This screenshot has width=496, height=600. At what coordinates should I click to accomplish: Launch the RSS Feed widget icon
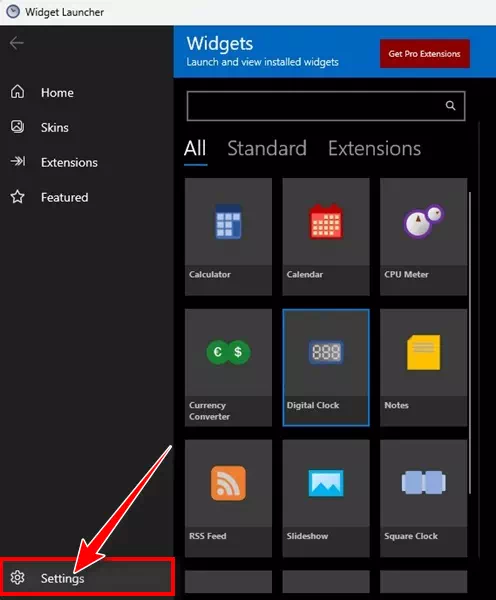(x=228, y=483)
